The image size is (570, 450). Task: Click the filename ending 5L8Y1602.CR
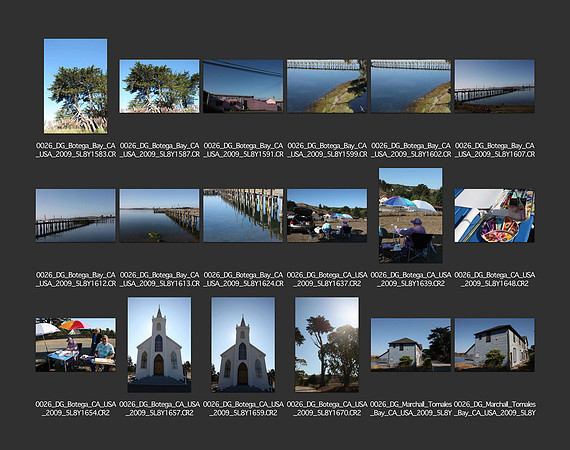411,150
